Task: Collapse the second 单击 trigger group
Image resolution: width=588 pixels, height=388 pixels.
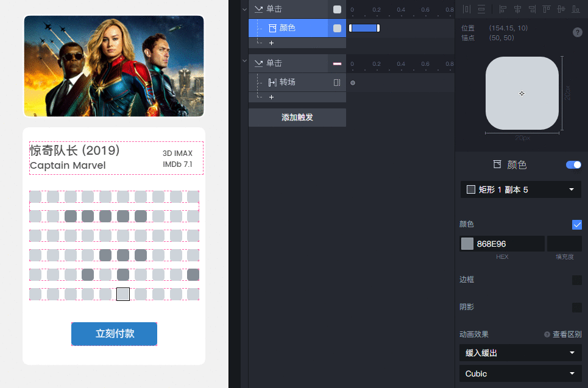Action: (244, 61)
